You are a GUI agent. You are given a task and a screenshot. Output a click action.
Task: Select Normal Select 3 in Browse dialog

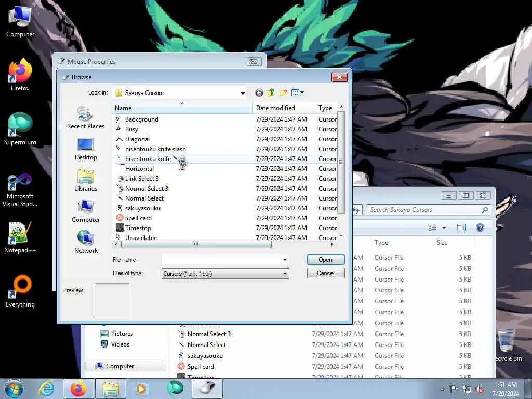point(225,188)
